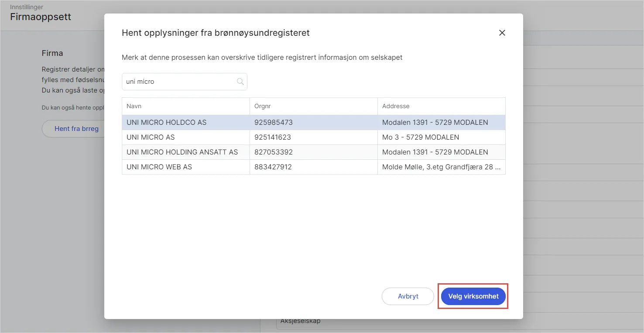
Task: Click the Avbryt button
Action: tap(408, 296)
